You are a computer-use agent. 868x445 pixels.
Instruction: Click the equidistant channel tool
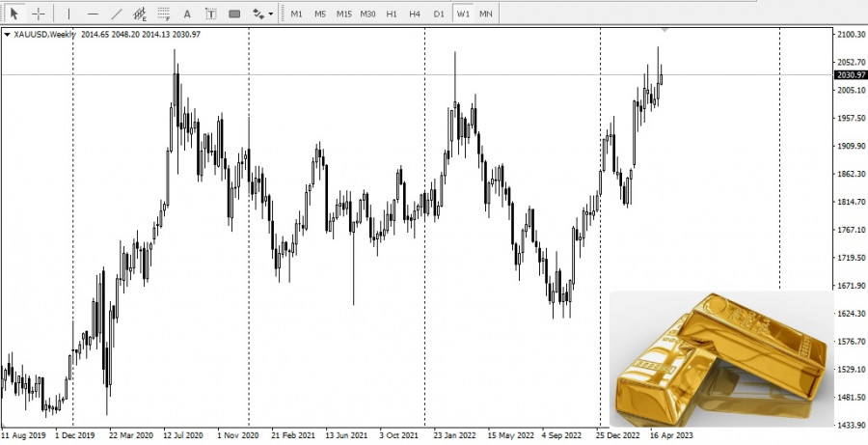click(140, 14)
